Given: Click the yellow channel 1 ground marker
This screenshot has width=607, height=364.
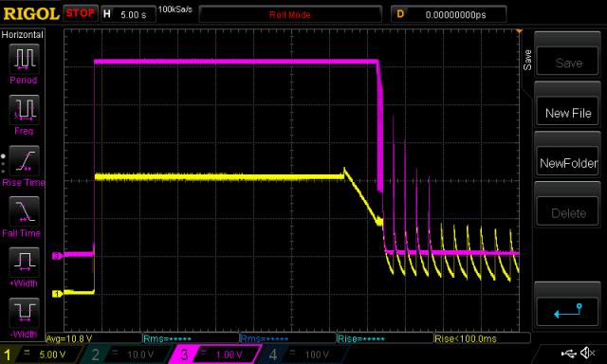Looking at the screenshot, I should pyautogui.click(x=57, y=294).
